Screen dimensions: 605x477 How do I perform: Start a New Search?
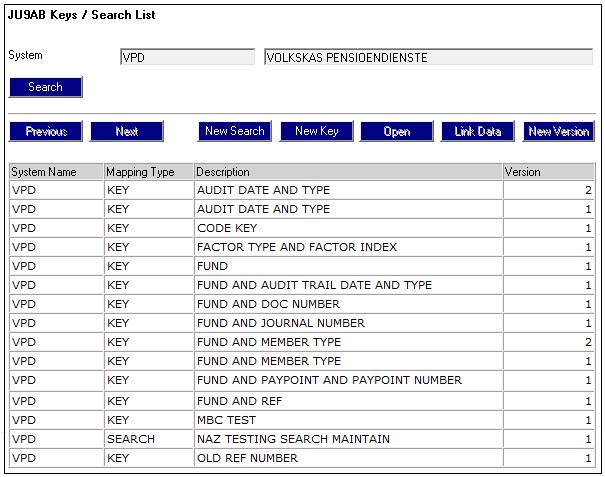coord(235,131)
